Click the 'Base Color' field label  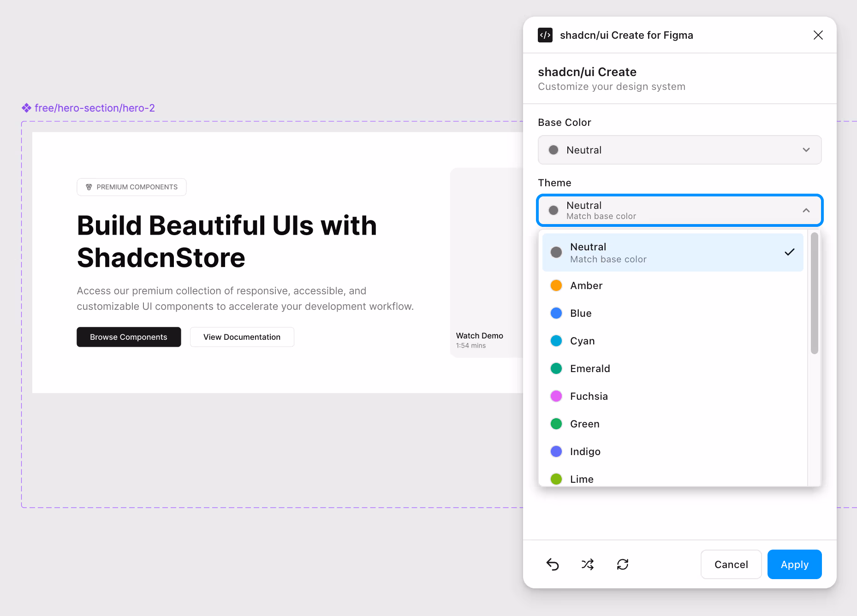tap(565, 123)
